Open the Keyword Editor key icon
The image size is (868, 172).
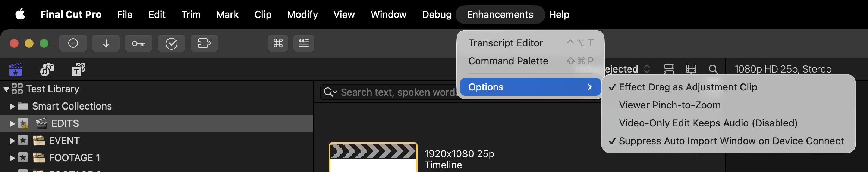pyautogui.click(x=138, y=43)
